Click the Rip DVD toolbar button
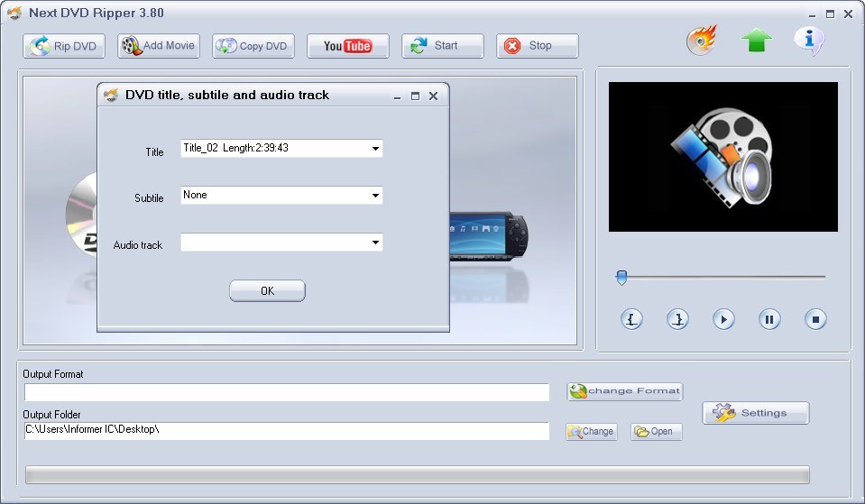Screen dimensions: 865x504 tap(64, 46)
